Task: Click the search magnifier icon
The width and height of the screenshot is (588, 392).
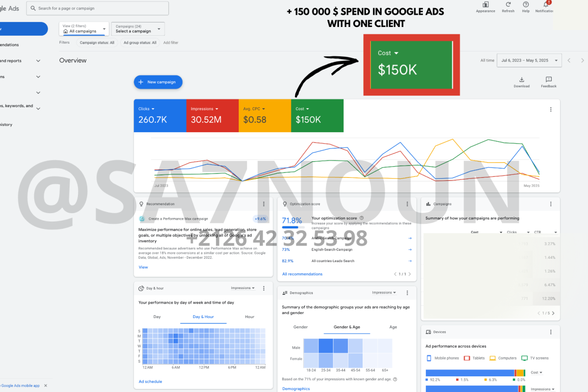Action: (33, 8)
